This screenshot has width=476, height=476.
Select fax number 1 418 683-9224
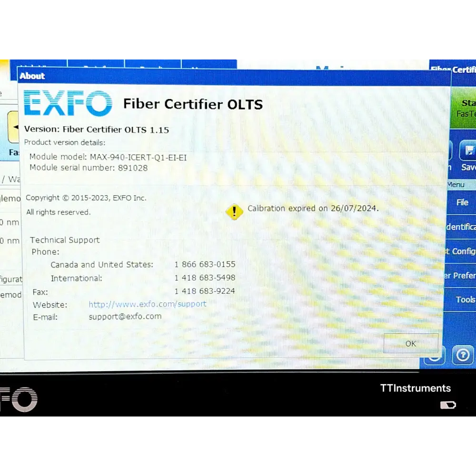click(x=205, y=291)
